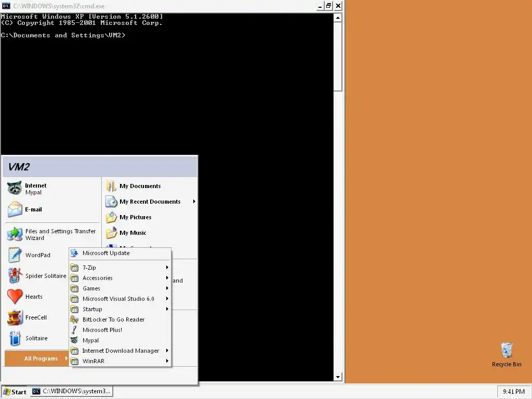Screen dimensions: 532x399
Task: Open the My Pictures folder icon
Action: (x=111, y=217)
